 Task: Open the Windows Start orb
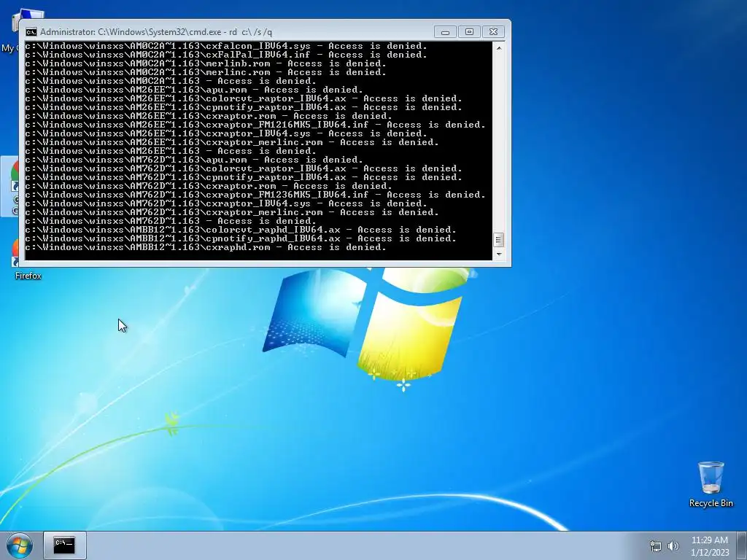point(19,545)
